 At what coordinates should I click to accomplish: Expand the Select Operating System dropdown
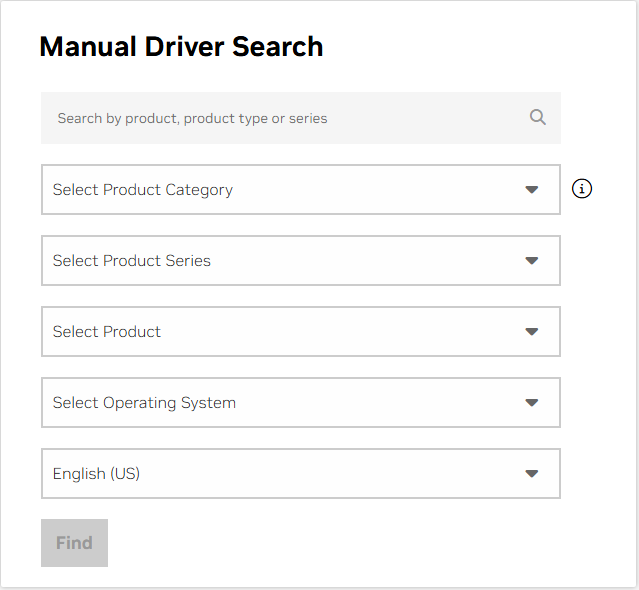[x=301, y=403]
